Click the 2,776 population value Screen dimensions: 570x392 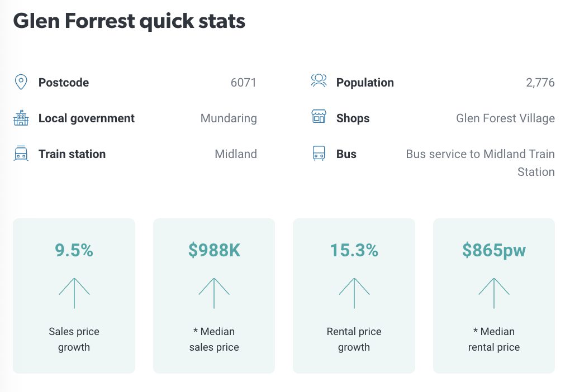[x=540, y=83]
